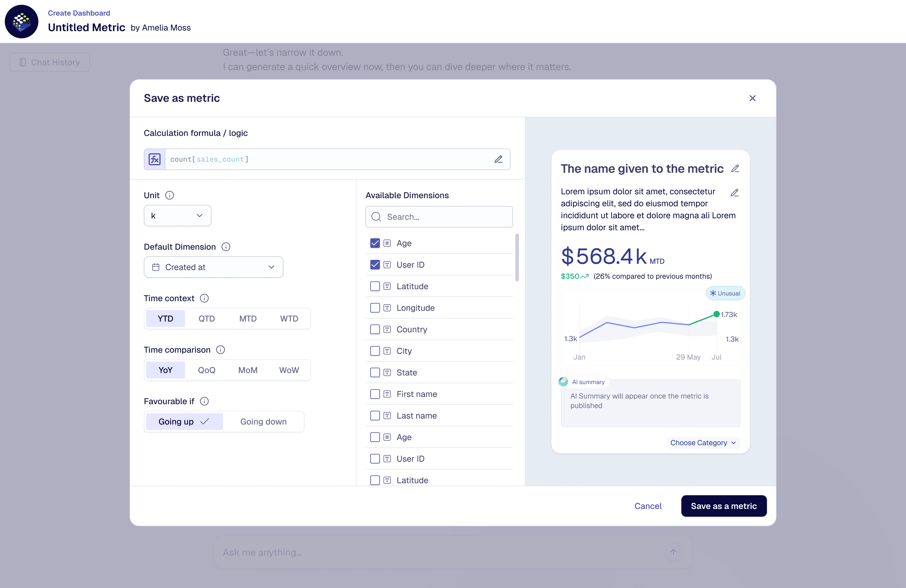Viewport: 906px width, 588px height.
Task: Click the Cancel button
Action: point(647,506)
